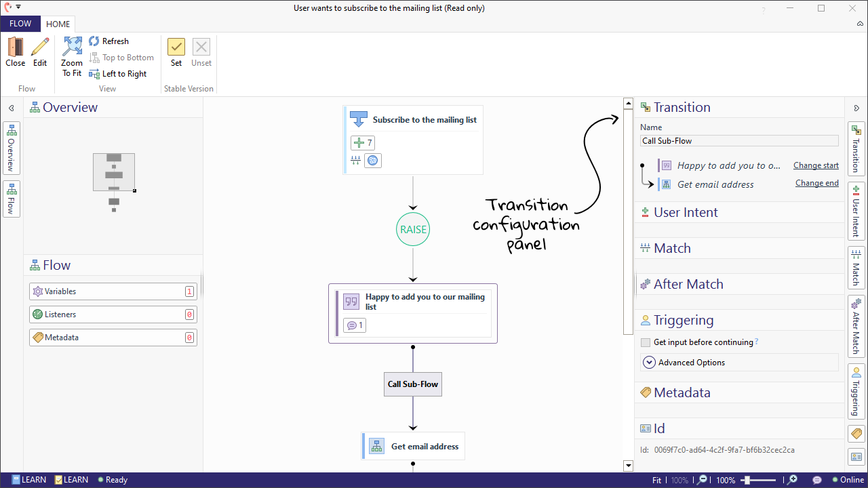Set the stable version
868x488 pixels.
pyautogui.click(x=176, y=47)
